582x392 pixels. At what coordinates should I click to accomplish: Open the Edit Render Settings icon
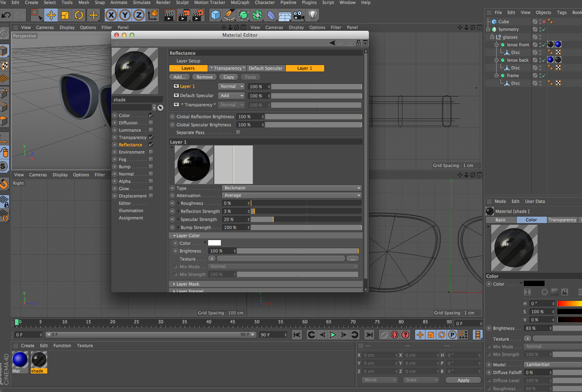pyautogui.click(x=198, y=15)
